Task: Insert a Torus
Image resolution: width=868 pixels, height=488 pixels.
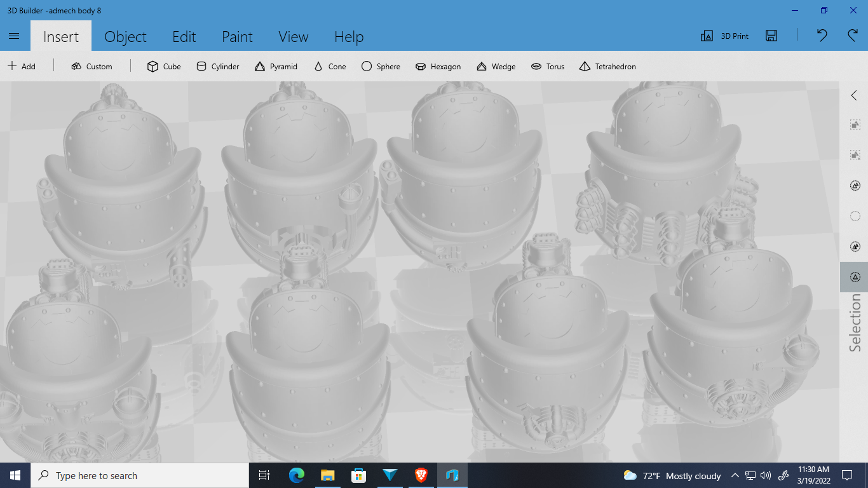Action: 548,66
